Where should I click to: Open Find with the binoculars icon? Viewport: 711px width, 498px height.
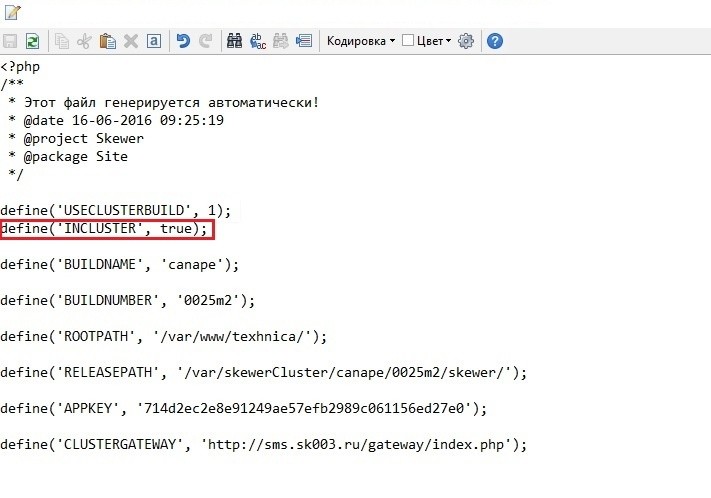click(235, 41)
